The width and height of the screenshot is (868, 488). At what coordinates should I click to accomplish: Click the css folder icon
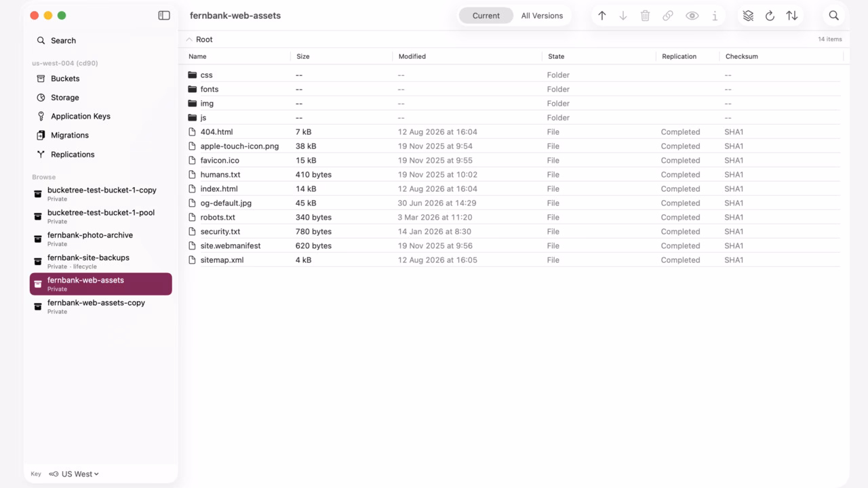193,75
